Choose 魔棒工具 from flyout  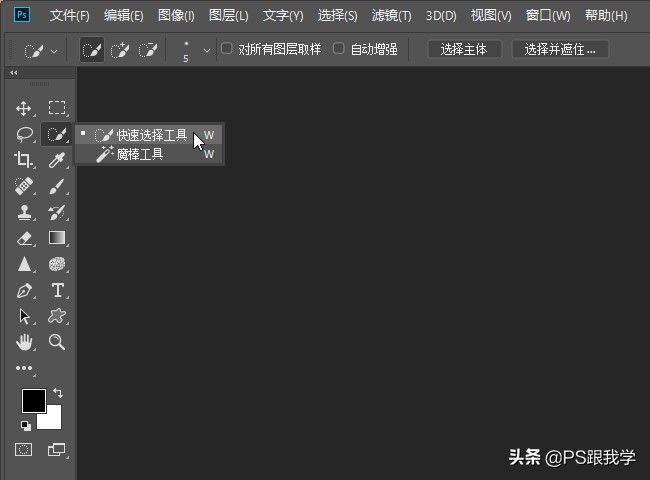click(x=149, y=155)
